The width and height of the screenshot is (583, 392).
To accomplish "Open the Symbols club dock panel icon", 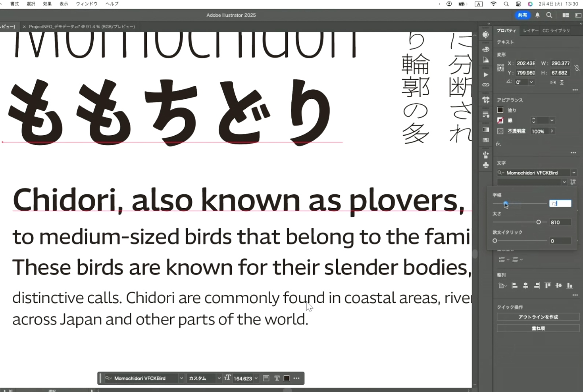I will click(486, 165).
